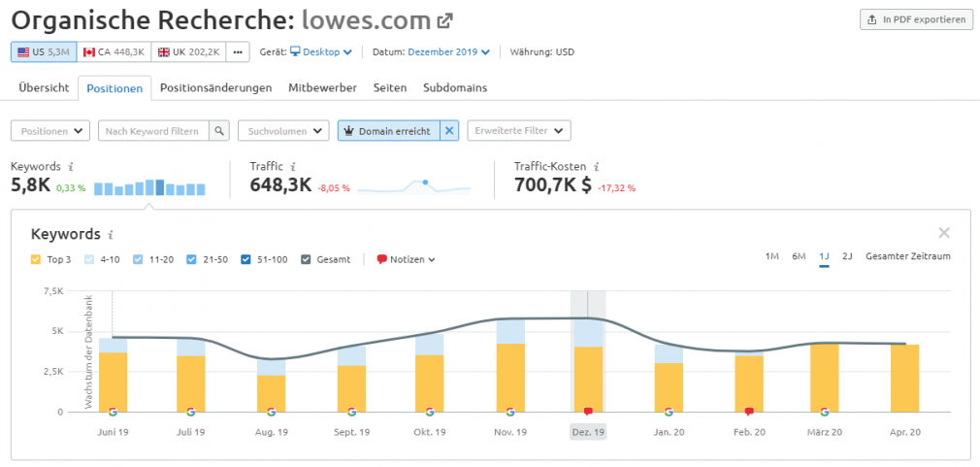Go to the Mitbewerber tab
980x467 pixels.
pos(322,87)
